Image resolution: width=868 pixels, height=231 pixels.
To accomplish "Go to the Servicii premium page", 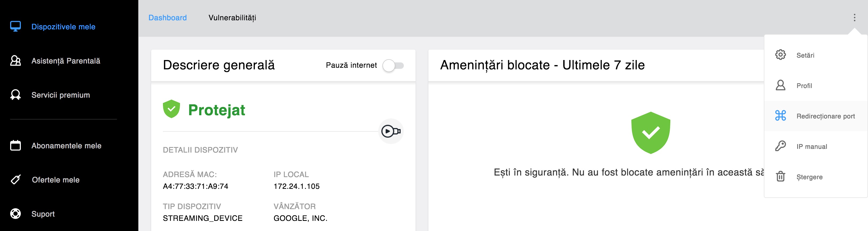I will pos(61,95).
